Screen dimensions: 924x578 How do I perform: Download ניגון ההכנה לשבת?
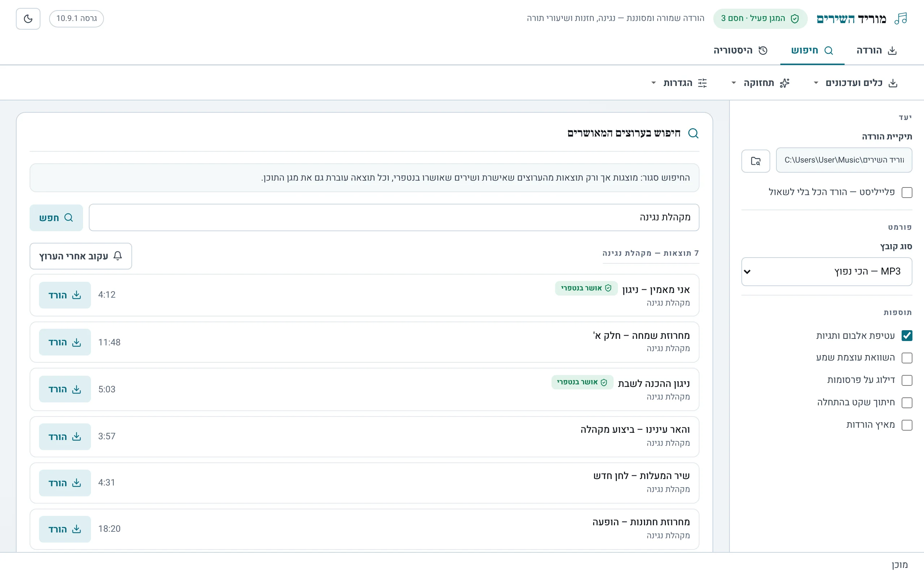(65, 389)
